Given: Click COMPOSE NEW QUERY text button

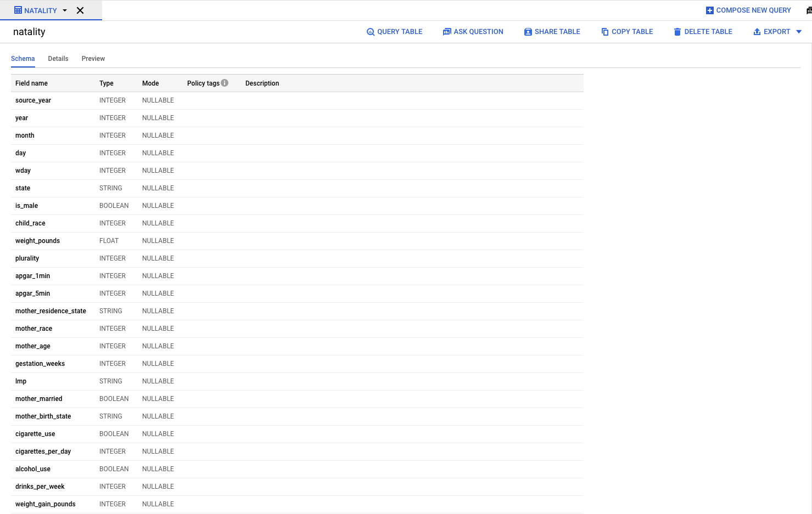Looking at the screenshot, I should tap(753, 10).
